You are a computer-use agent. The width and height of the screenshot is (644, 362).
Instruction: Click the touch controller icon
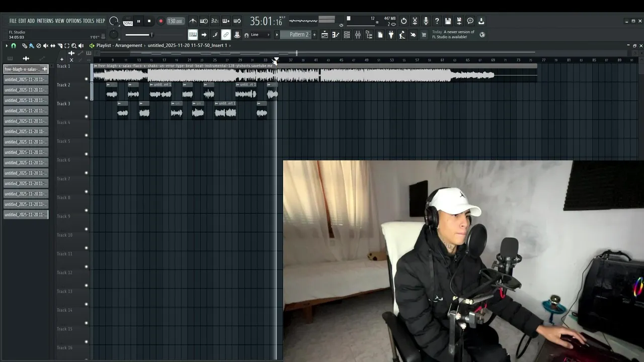pos(413,35)
